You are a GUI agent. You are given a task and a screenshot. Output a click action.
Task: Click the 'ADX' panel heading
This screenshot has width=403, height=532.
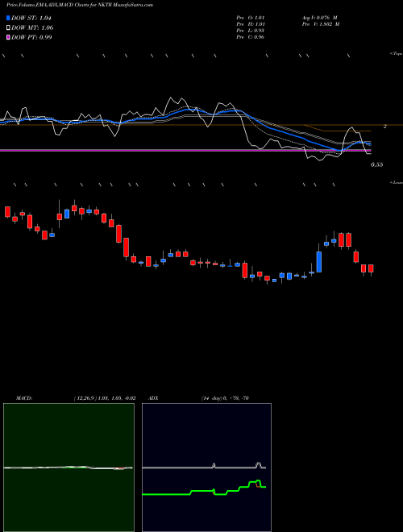[153, 398]
